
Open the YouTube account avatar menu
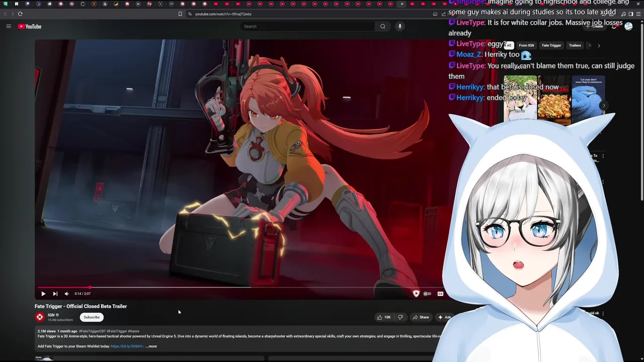(x=628, y=26)
